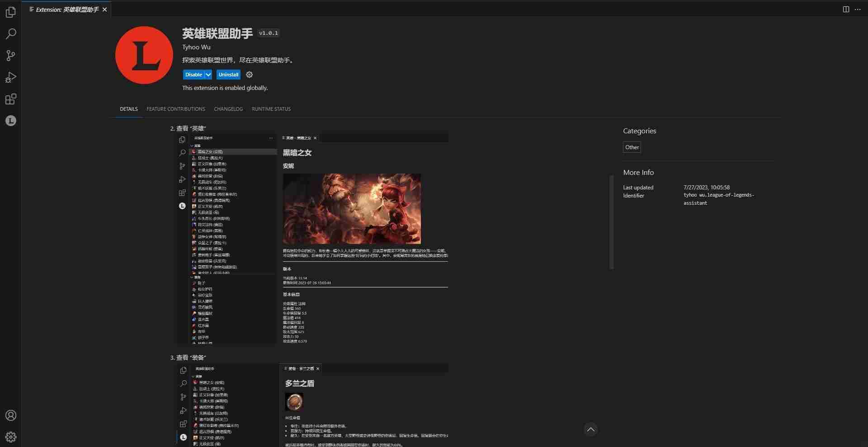This screenshot has width=868, height=447.
Task: Open the Accounts menu icon
Action: 11,415
